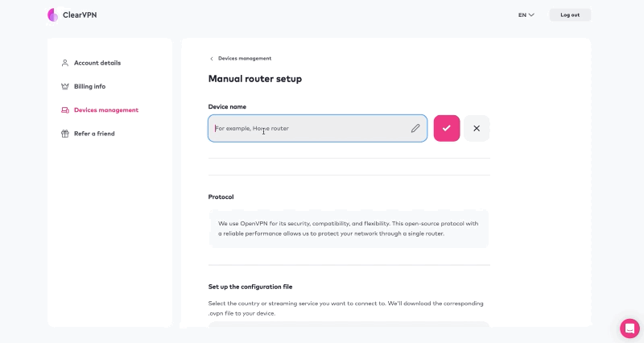Cancel device name editing with X button

477,128
